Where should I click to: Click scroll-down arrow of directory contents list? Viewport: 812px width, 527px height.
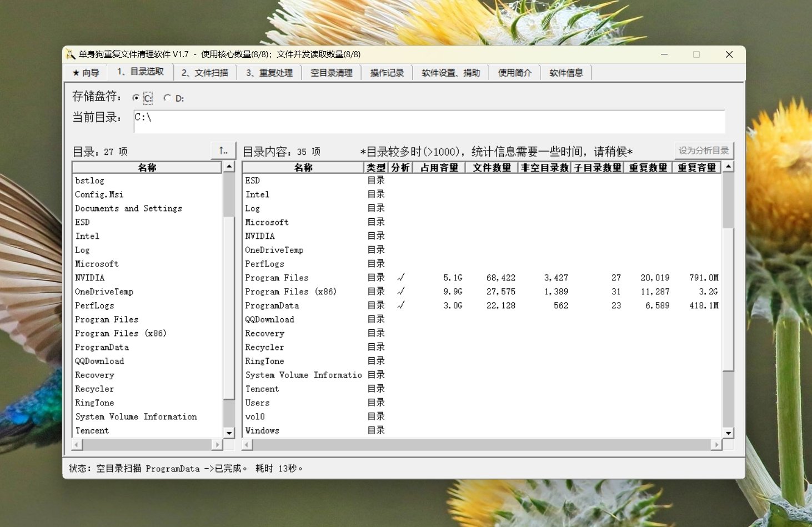click(x=728, y=433)
